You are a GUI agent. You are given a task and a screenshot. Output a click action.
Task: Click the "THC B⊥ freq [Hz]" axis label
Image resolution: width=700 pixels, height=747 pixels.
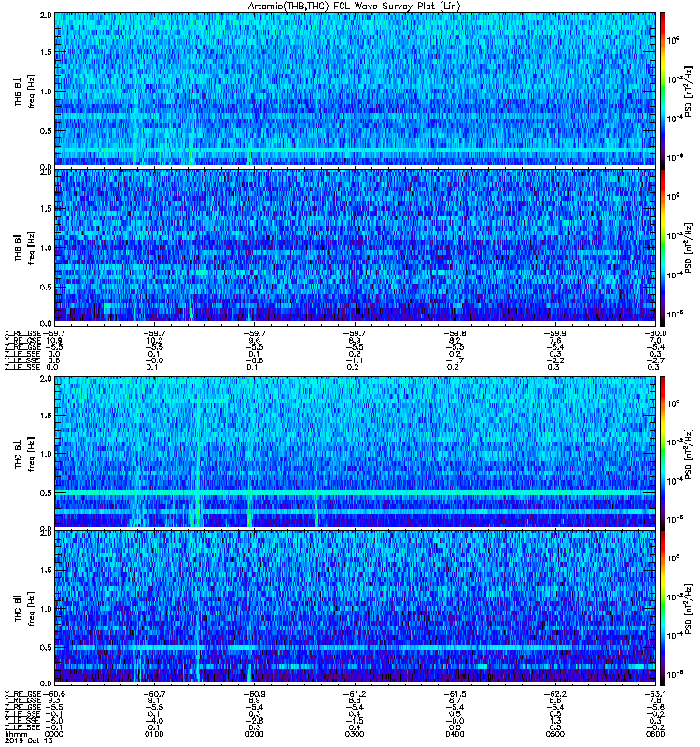[x=24, y=453]
